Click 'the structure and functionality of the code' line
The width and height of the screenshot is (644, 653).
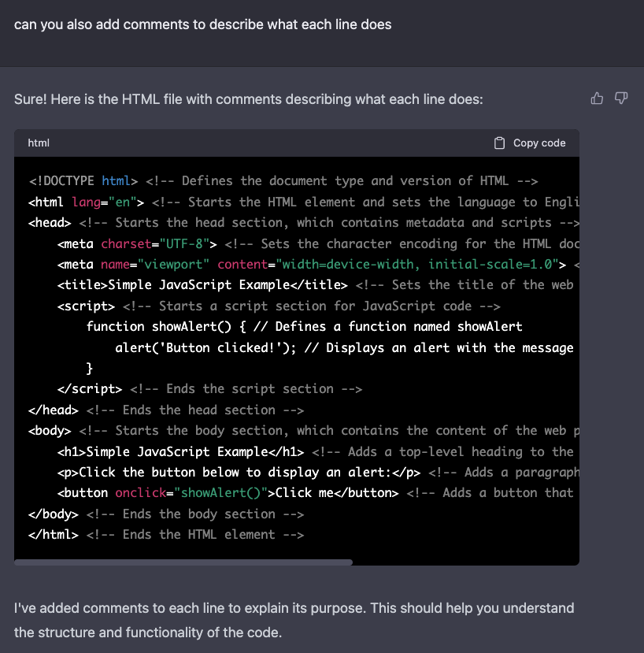148,633
